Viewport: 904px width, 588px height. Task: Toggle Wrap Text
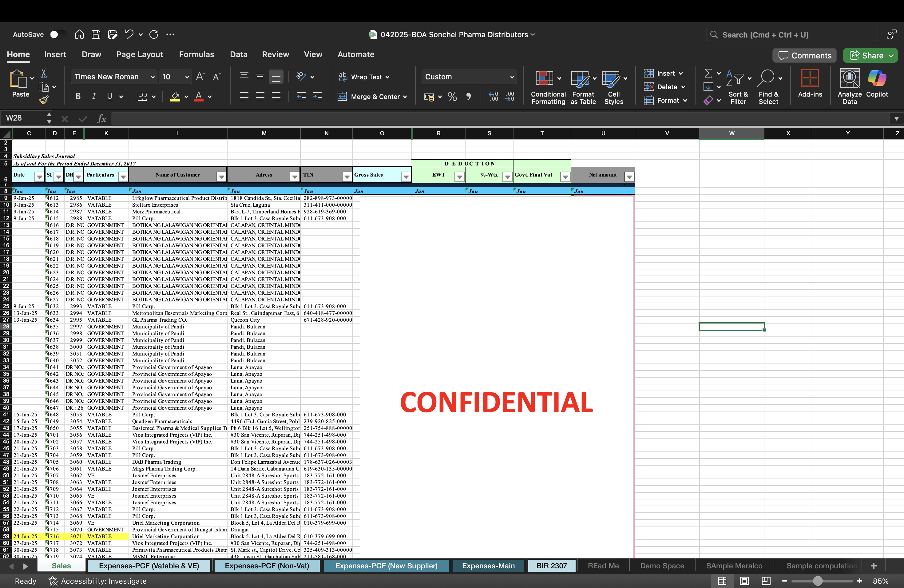tap(363, 77)
